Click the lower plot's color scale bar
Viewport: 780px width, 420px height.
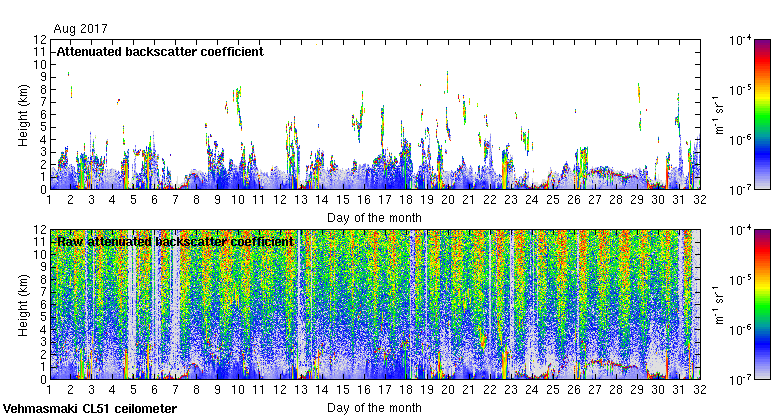[x=762, y=305]
